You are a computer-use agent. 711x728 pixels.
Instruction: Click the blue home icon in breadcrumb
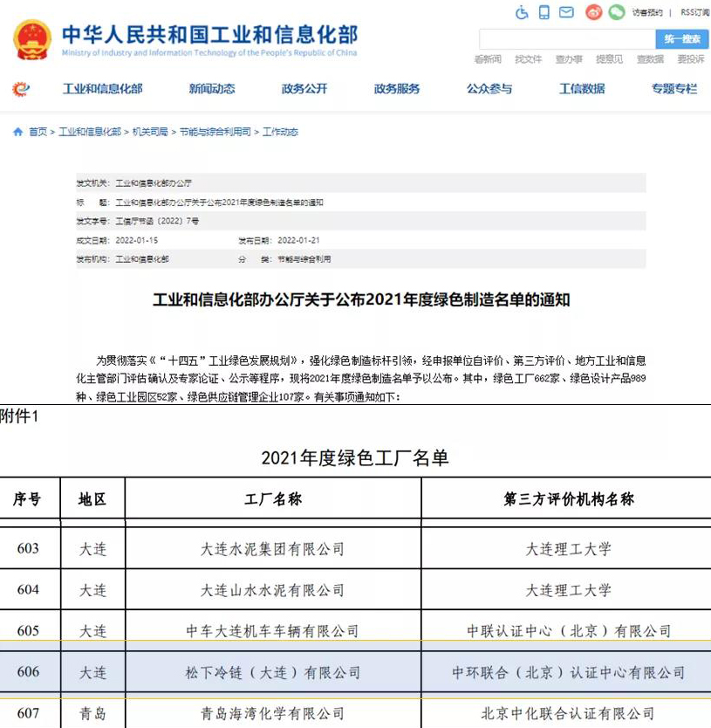pos(18,132)
